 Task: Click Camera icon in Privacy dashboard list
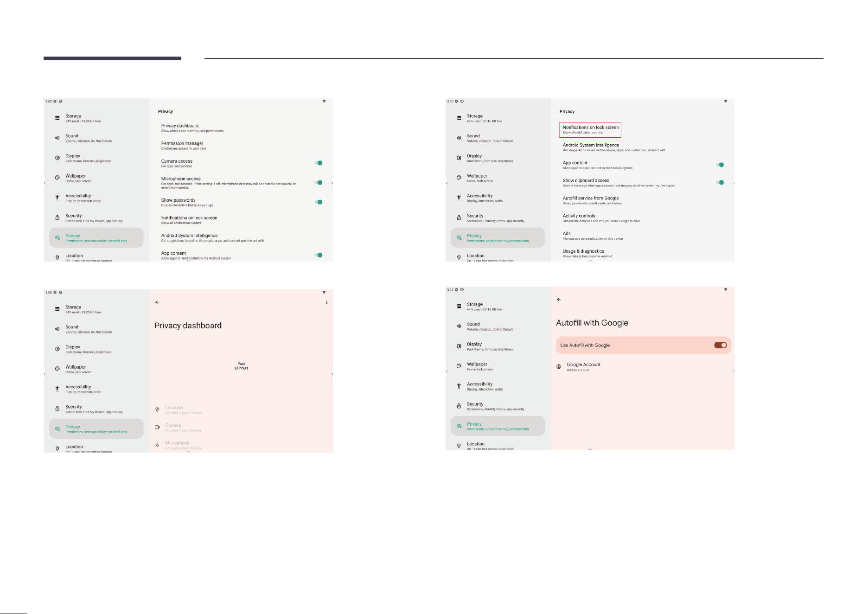click(x=157, y=427)
